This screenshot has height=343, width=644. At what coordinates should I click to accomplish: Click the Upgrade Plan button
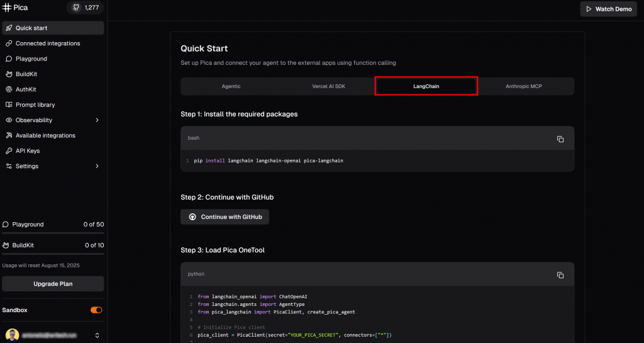tap(53, 284)
